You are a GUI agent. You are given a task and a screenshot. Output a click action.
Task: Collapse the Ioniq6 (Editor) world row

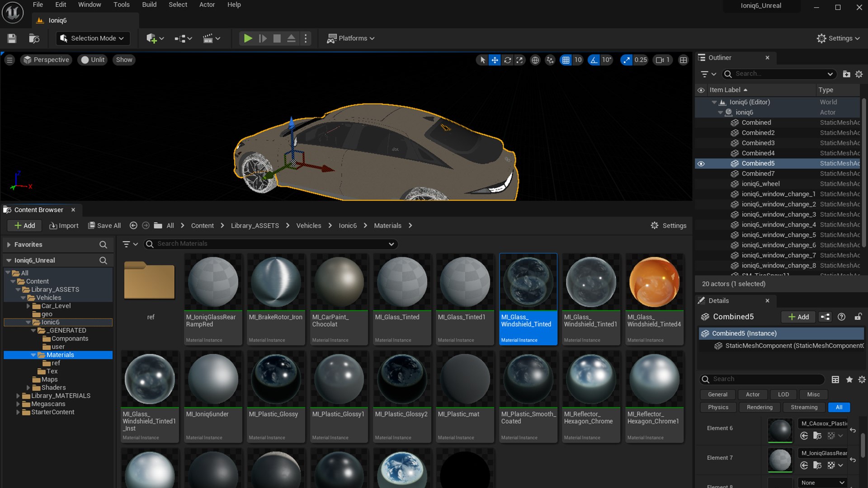coord(714,102)
